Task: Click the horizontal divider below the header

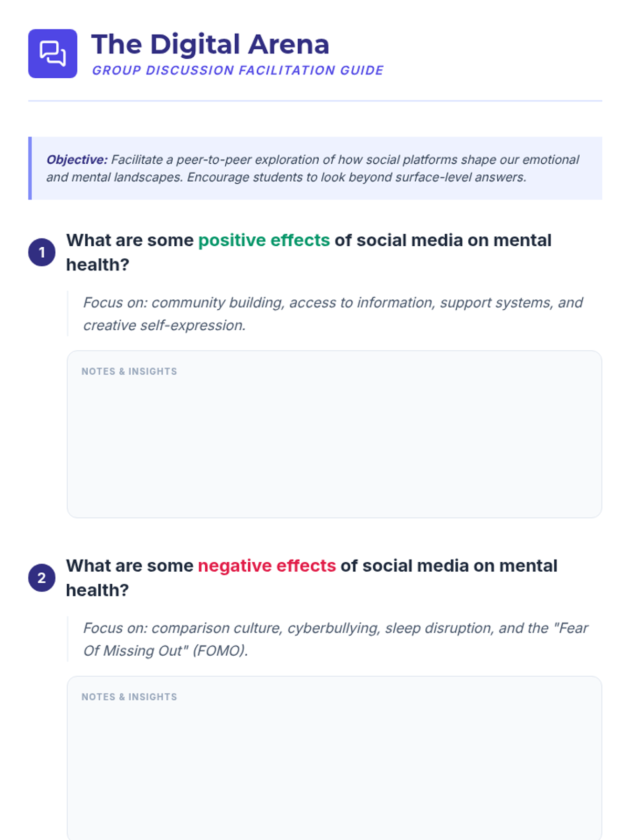Action: coord(315,100)
